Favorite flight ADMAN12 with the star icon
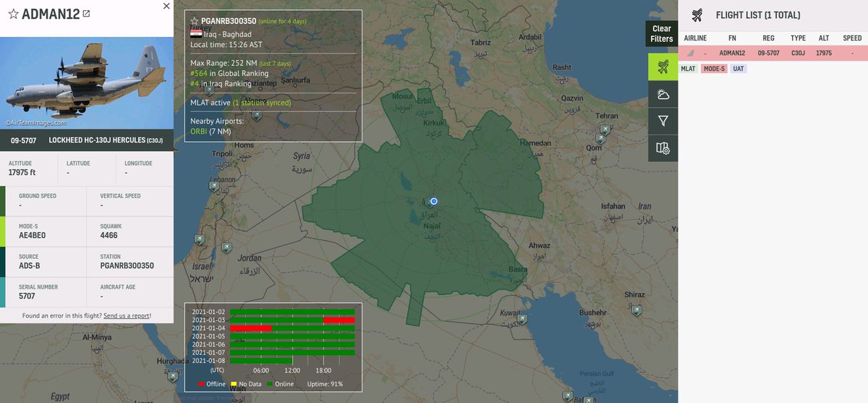 (13, 14)
